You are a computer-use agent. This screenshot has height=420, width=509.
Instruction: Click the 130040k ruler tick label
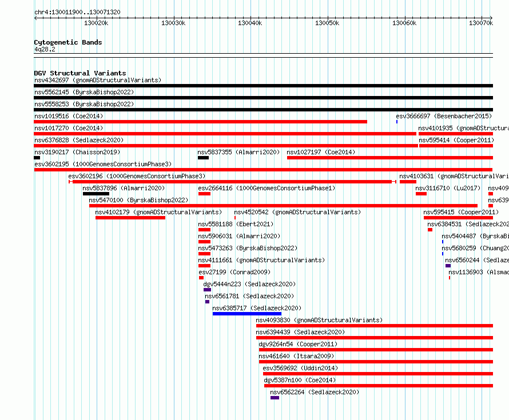[250, 23]
